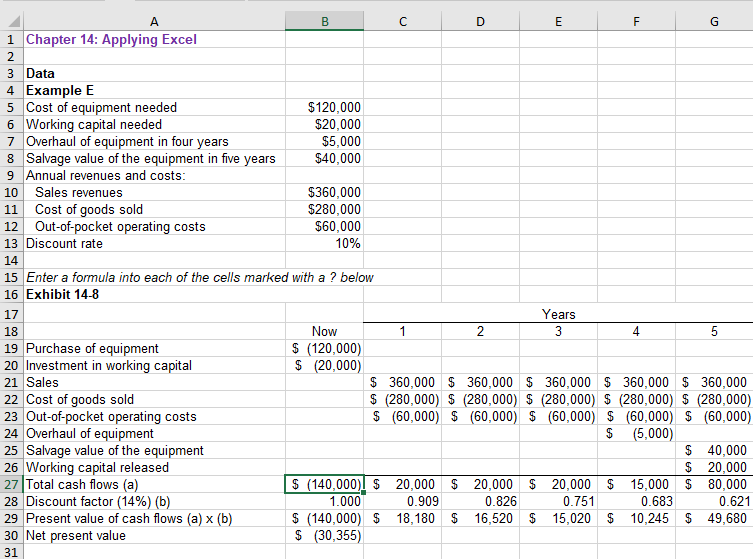This screenshot has height=559, width=753.
Task: Select cell with $120,000 equipment cost
Action: pyautogui.click(x=325, y=108)
